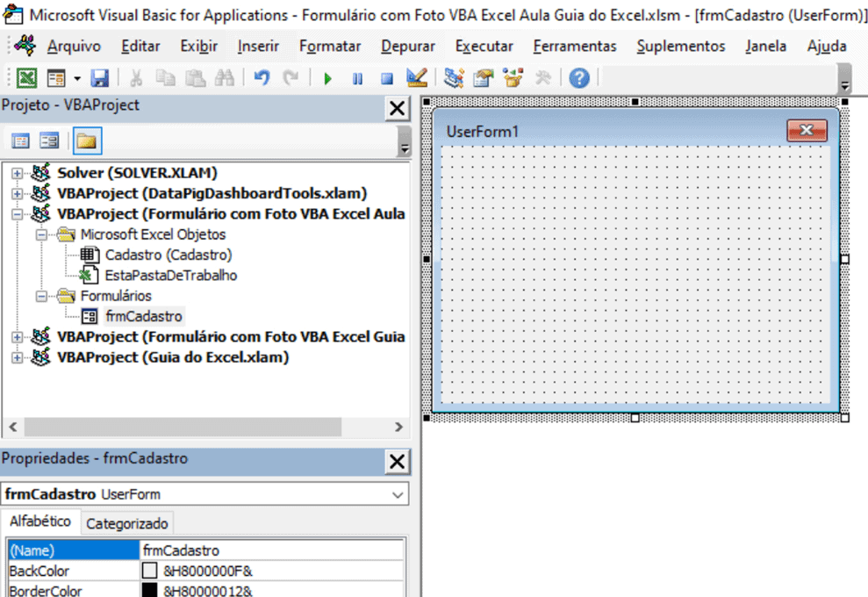
Task: Select the BackColor property name
Action: [x=39, y=571]
